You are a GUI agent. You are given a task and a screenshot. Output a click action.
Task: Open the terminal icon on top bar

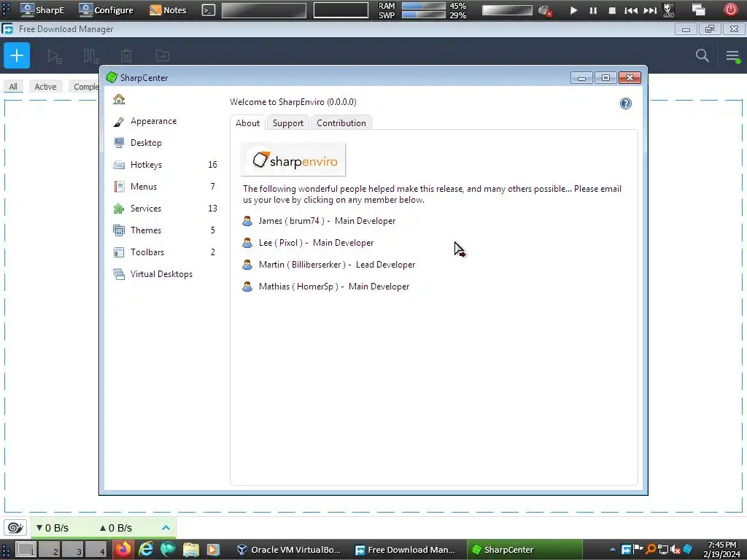click(209, 10)
